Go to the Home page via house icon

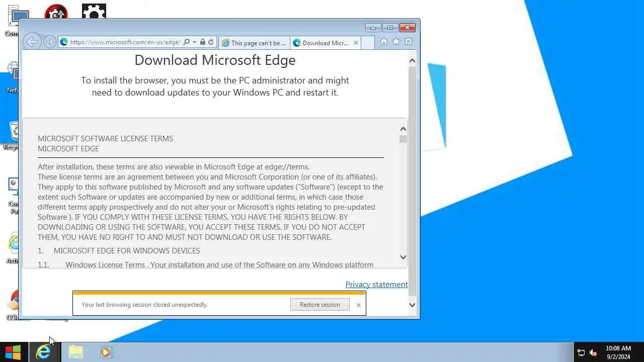pyautogui.click(x=384, y=42)
